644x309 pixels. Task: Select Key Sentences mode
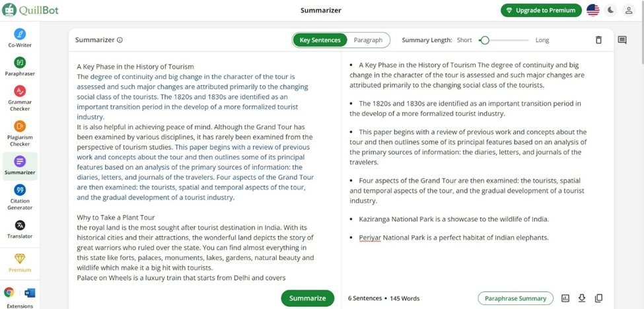[320, 40]
